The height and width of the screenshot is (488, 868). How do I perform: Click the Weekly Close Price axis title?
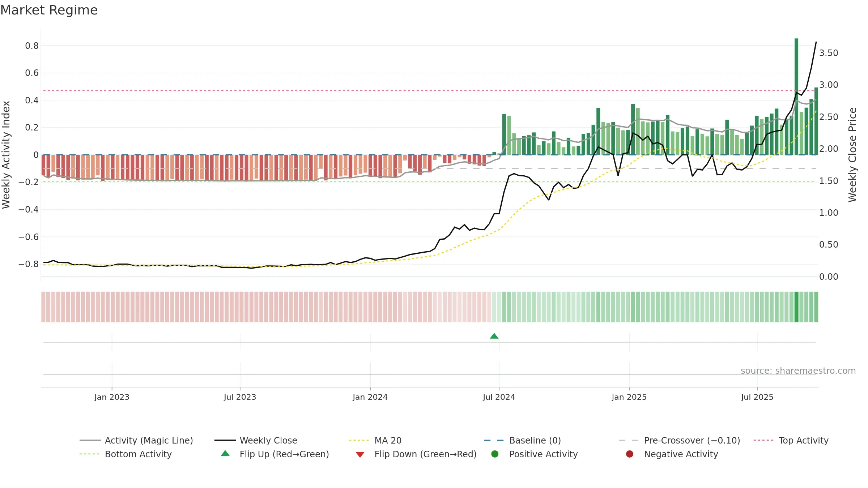tap(852, 155)
